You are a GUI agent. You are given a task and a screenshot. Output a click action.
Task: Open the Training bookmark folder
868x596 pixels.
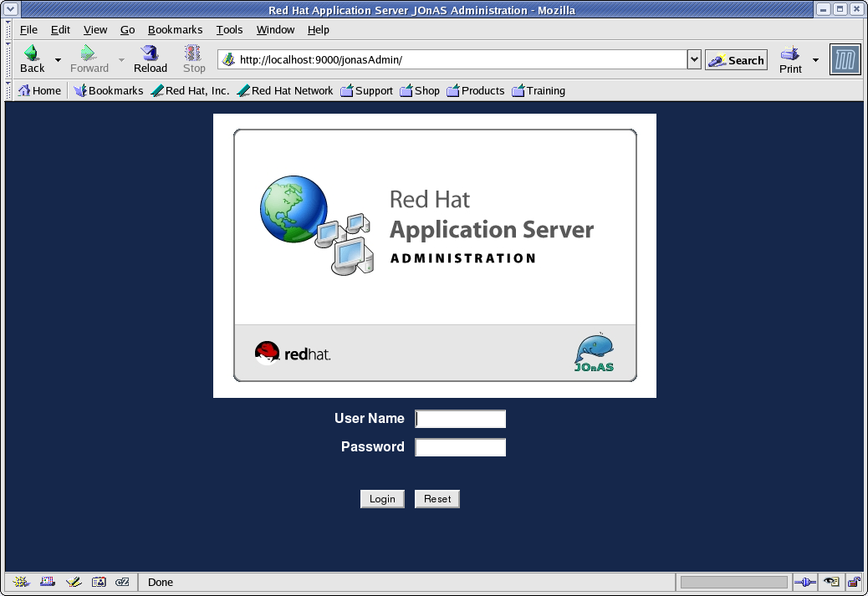tap(539, 91)
